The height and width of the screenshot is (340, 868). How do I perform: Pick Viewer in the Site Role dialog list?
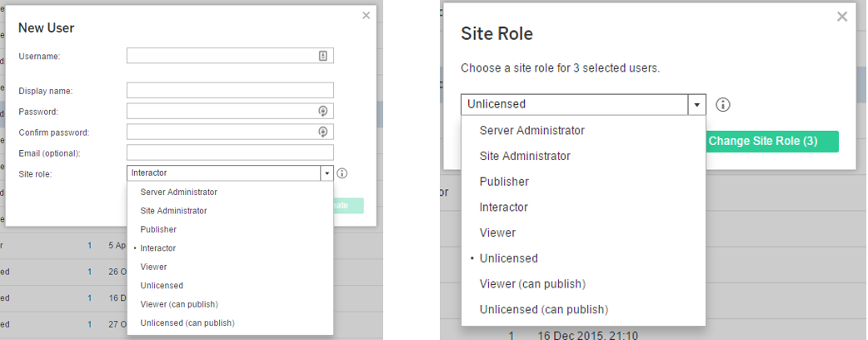tap(497, 232)
